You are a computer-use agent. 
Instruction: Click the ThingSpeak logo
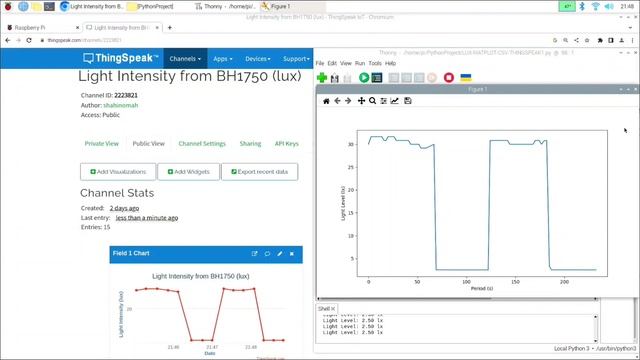tap(120, 58)
